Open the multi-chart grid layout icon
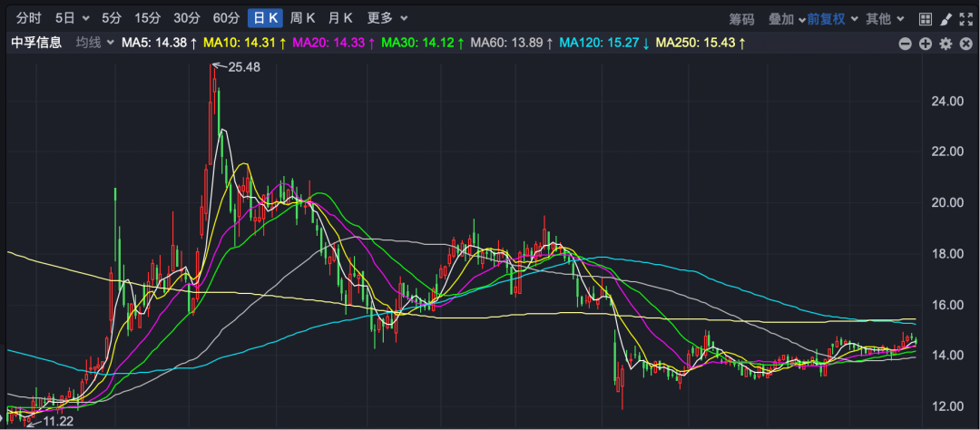The width and height of the screenshot is (980, 430). [926, 18]
